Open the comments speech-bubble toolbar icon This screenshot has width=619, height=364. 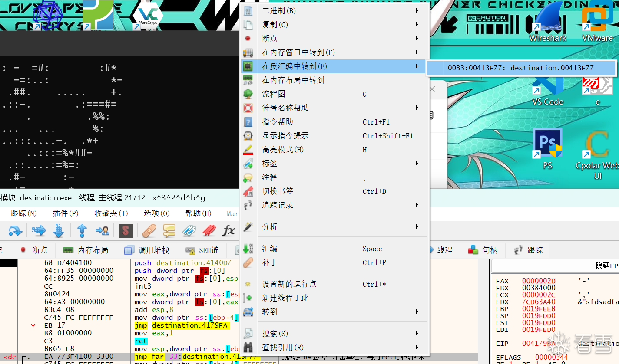tap(169, 230)
